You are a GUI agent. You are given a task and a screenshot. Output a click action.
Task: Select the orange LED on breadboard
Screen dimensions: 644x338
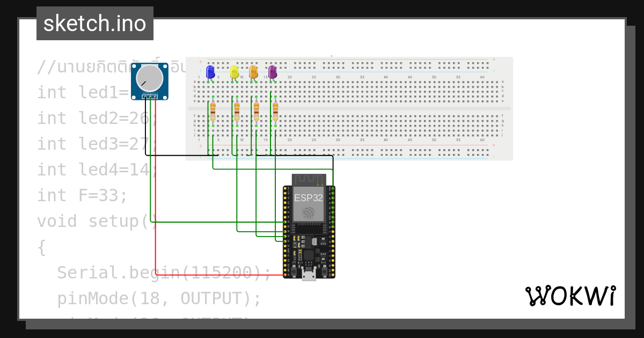[254, 72]
